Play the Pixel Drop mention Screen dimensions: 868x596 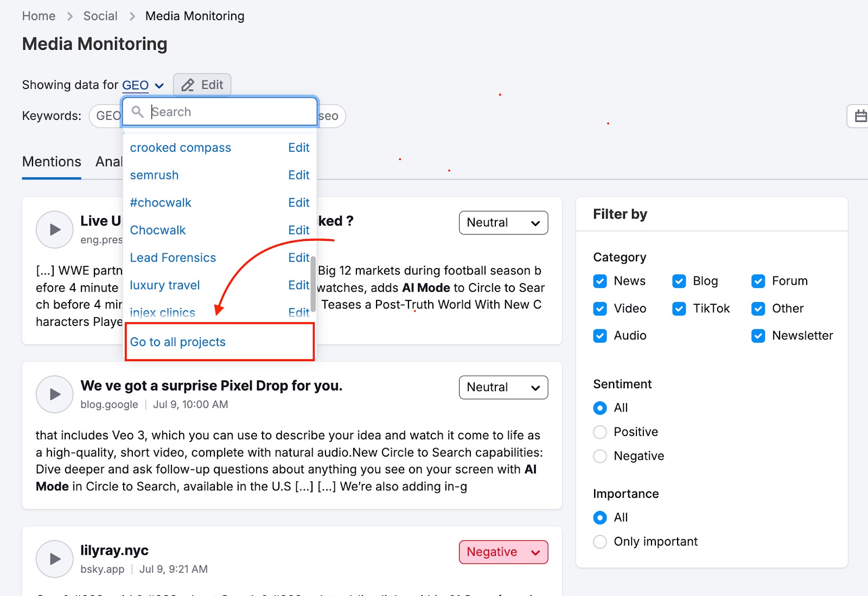point(54,394)
